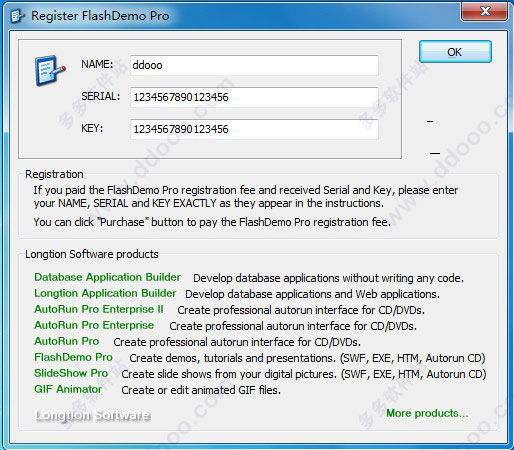Close the Register FlashDemo Pro dialog
Image resolution: width=514 pixels, height=450 pixels.
click(485, 12)
